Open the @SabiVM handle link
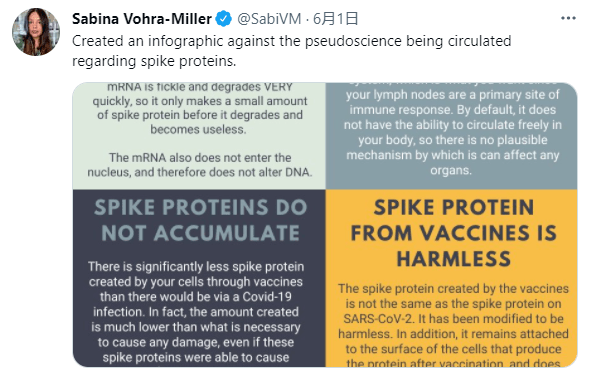Viewport: 590px width, 378px height. (269, 19)
